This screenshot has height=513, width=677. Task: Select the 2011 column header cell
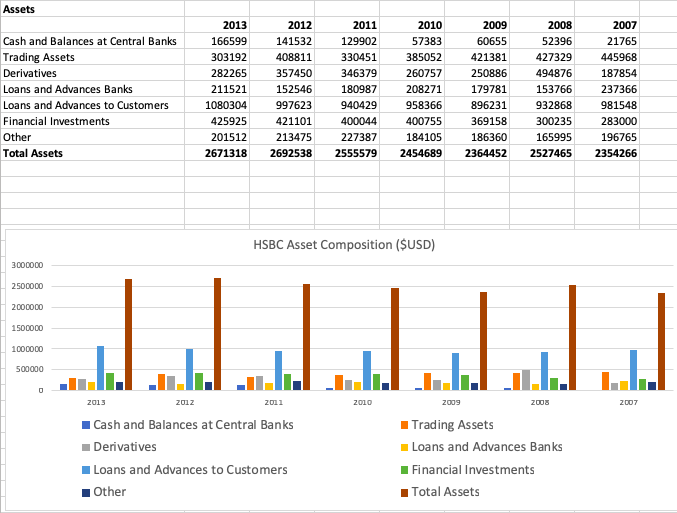pos(347,25)
